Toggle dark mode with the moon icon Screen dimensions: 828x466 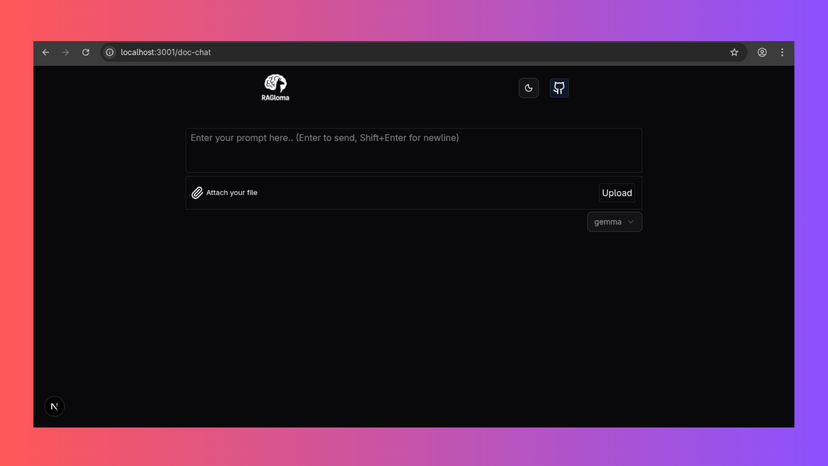[x=529, y=88]
